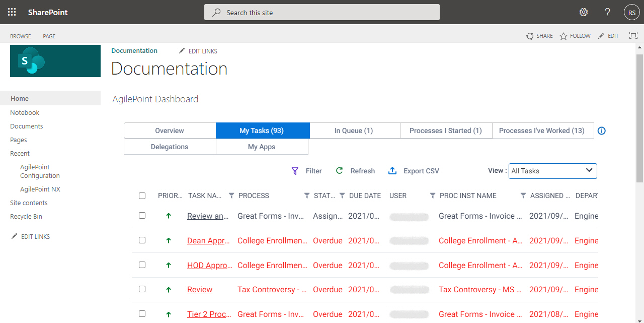Toggle focus on content icon

[633, 35]
